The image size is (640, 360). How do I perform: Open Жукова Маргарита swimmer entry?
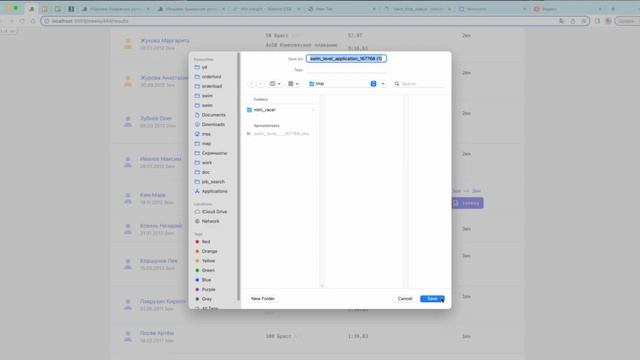click(164, 41)
